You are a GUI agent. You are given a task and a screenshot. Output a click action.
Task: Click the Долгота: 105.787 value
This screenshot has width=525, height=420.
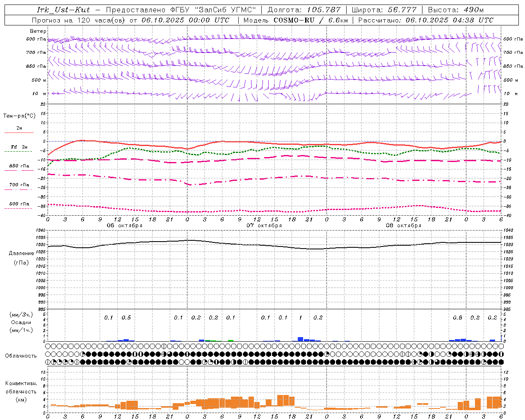coord(304,10)
